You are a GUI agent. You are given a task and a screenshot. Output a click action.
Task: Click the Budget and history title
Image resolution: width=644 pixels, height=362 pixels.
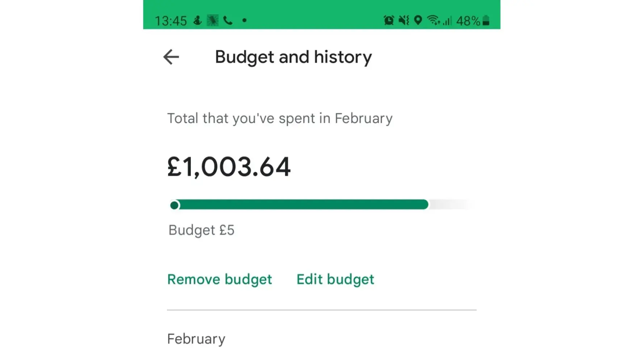point(293,57)
